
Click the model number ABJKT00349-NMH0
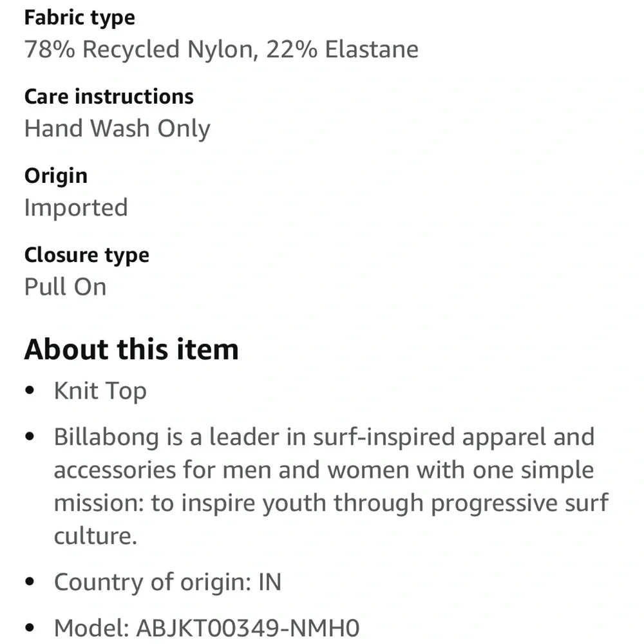(x=247, y=627)
